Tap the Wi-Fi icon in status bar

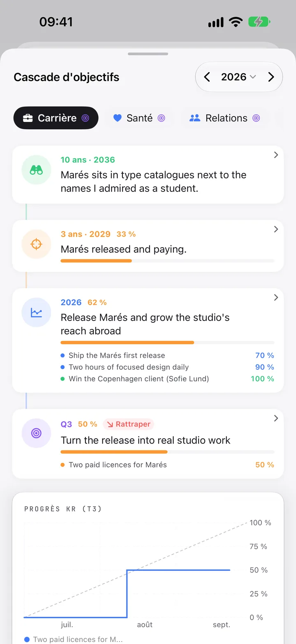pos(236,22)
